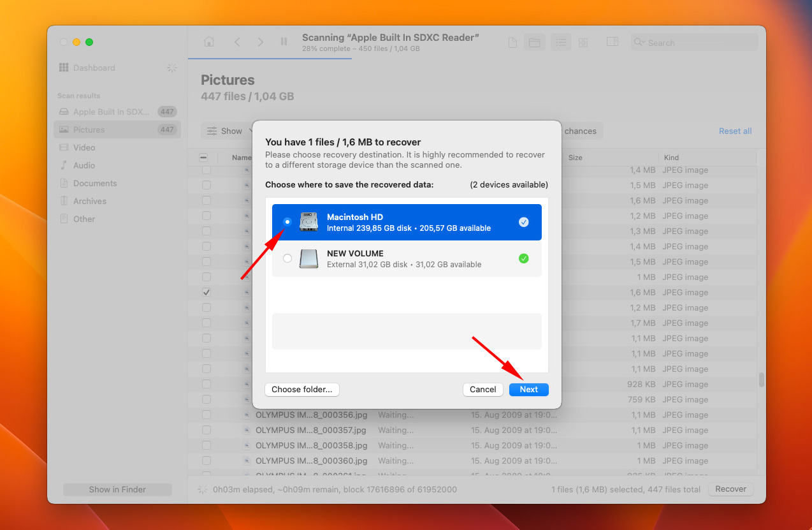This screenshot has height=530, width=812.
Task: Switch to grid view icon
Action: coord(583,43)
